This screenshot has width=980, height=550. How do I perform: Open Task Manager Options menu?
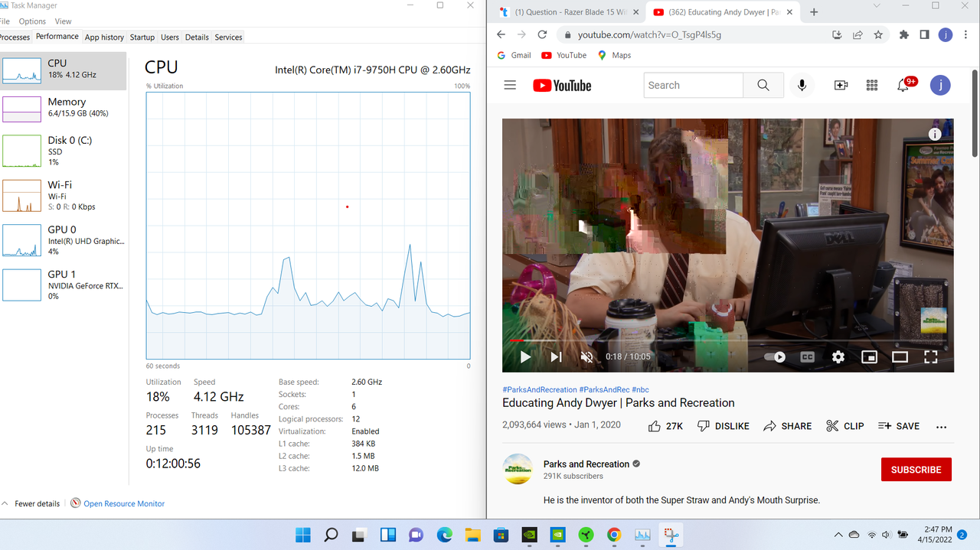(32, 21)
